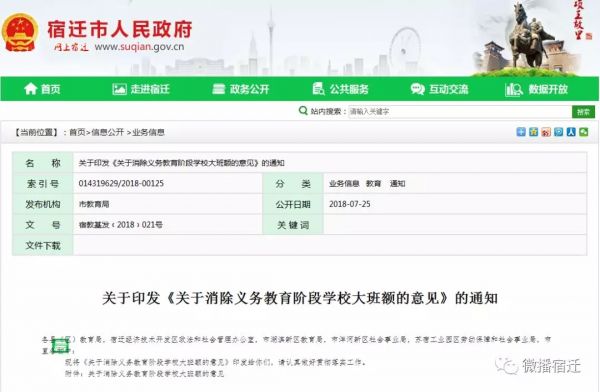The image size is (600, 392).
Task: Open the 政务公开 menu
Action: [241, 89]
